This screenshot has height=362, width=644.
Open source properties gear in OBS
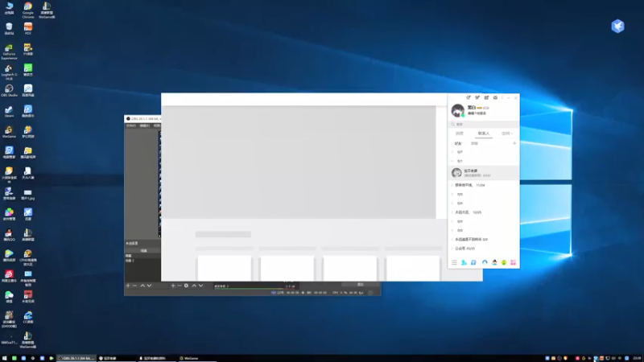[x=186, y=286]
